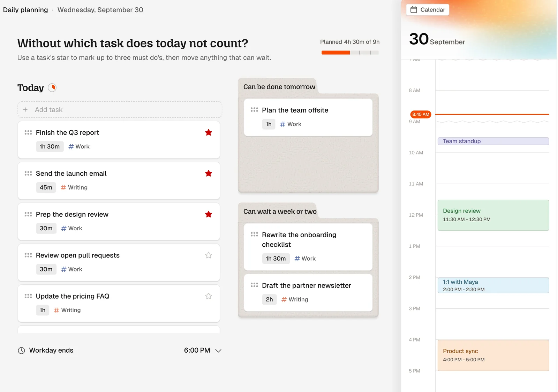Click the Daily planning breadcrumb
The height and width of the screenshot is (392, 558).
point(25,10)
